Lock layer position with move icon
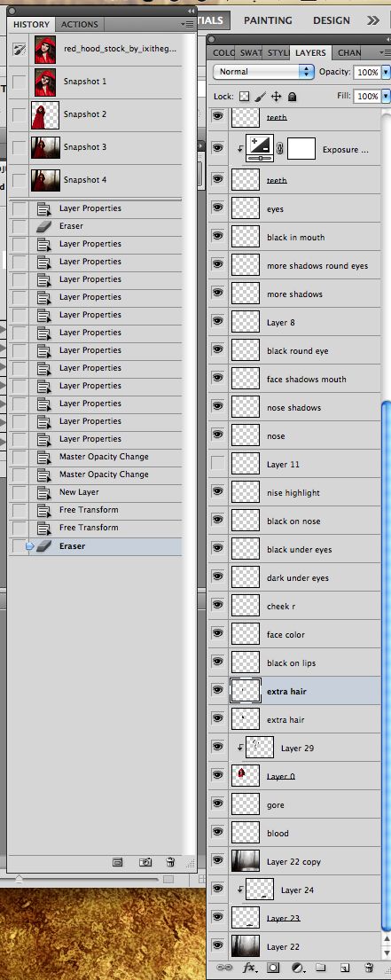Viewport: 391px width, 980px height. pos(276,97)
